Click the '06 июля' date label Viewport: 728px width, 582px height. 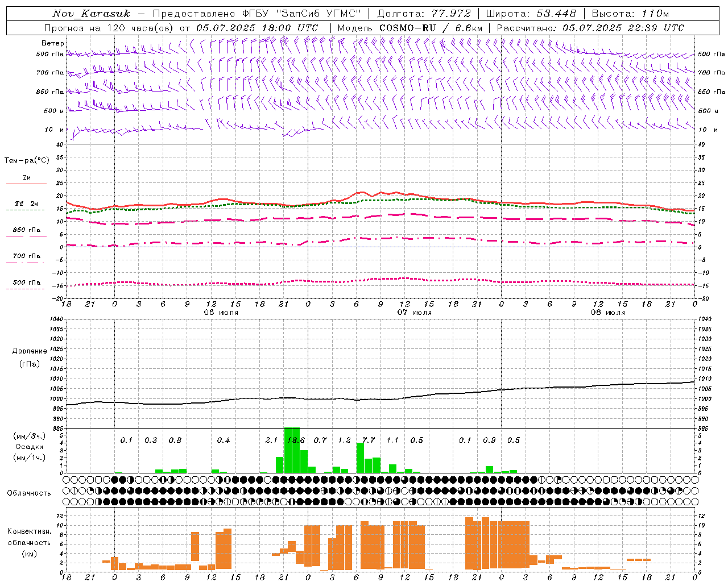pyautogui.click(x=221, y=313)
